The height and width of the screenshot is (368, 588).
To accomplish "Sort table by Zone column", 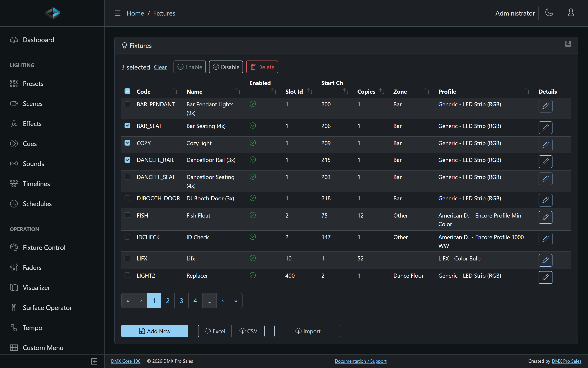I will tap(427, 91).
